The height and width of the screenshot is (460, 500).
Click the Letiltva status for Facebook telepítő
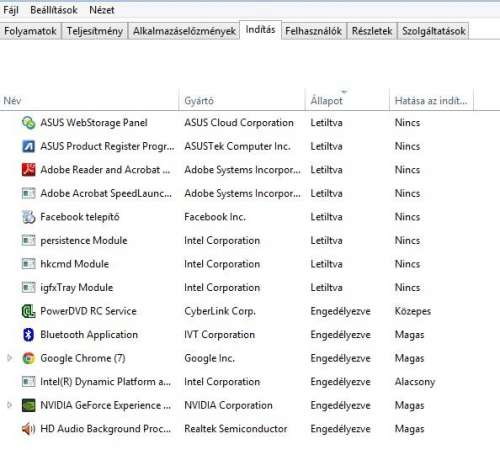[326, 217]
